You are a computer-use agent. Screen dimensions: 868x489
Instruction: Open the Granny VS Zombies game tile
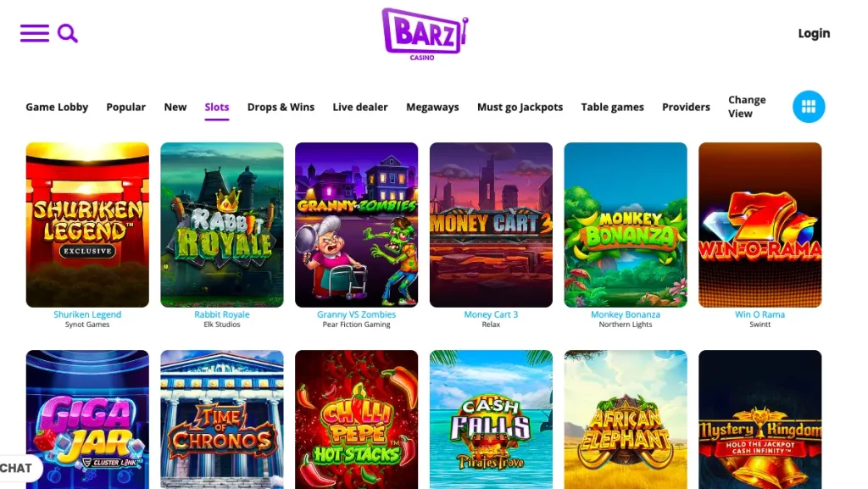click(x=357, y=225)
